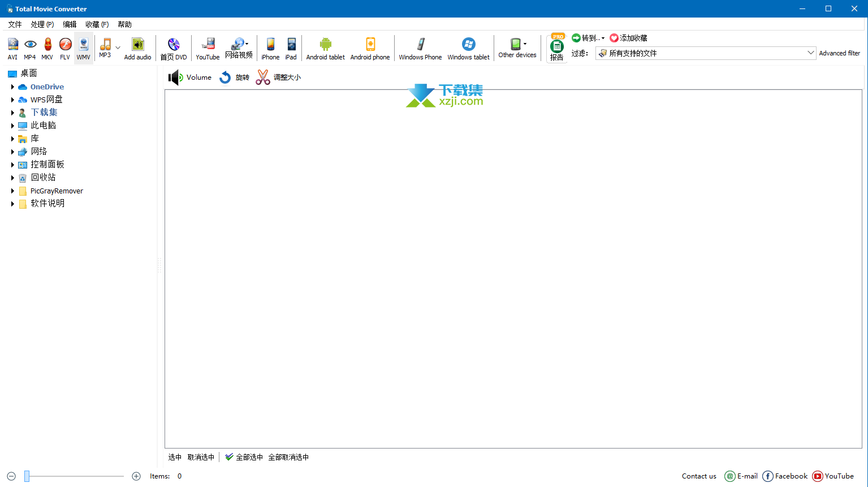Open the 转到 go-to dropdown

point(588,38)
